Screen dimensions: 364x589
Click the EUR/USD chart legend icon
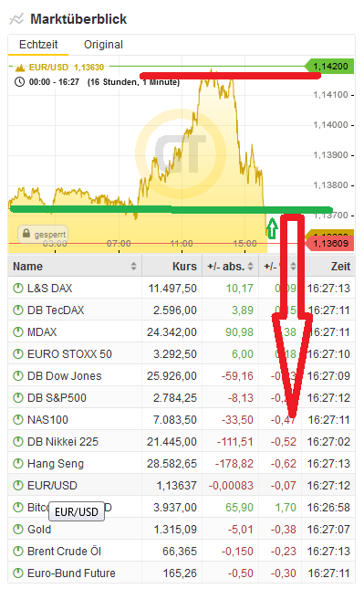click(x=19, y=68)
